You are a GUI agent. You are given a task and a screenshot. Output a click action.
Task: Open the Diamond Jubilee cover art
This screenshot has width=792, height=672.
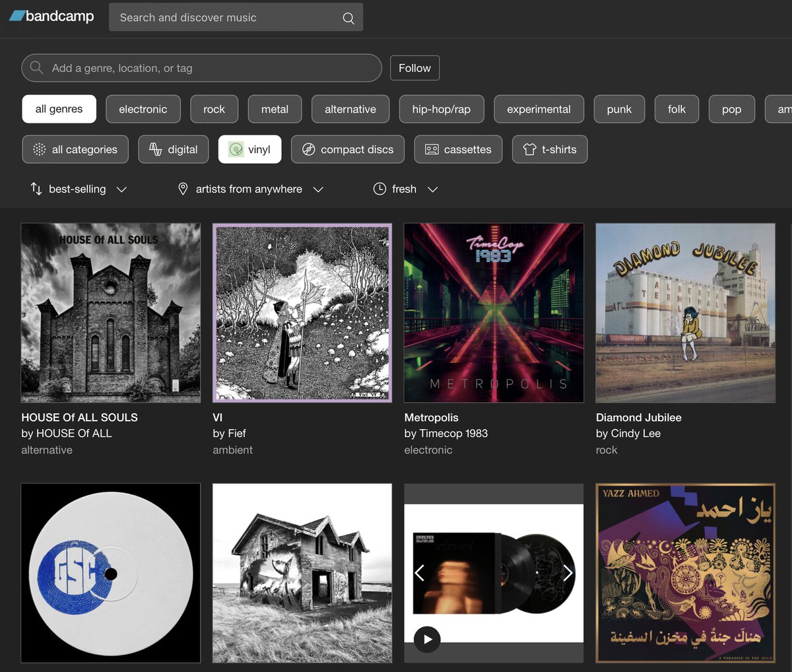pos(685,312)
